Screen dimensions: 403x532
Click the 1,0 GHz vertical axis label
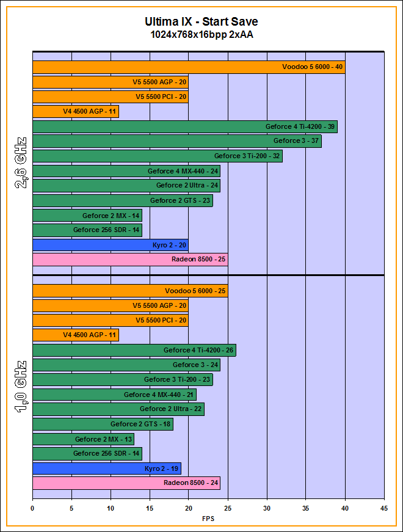click(x=20, y=388)
